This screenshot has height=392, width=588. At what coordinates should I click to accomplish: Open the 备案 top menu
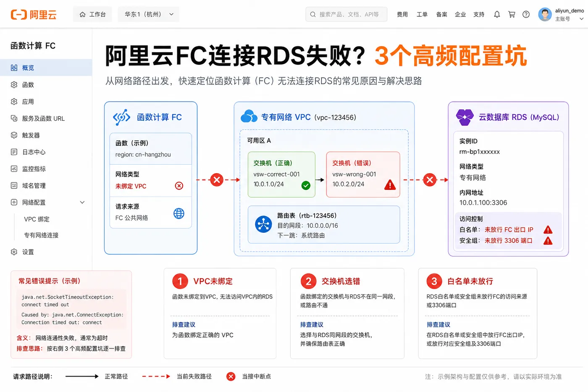441,14
